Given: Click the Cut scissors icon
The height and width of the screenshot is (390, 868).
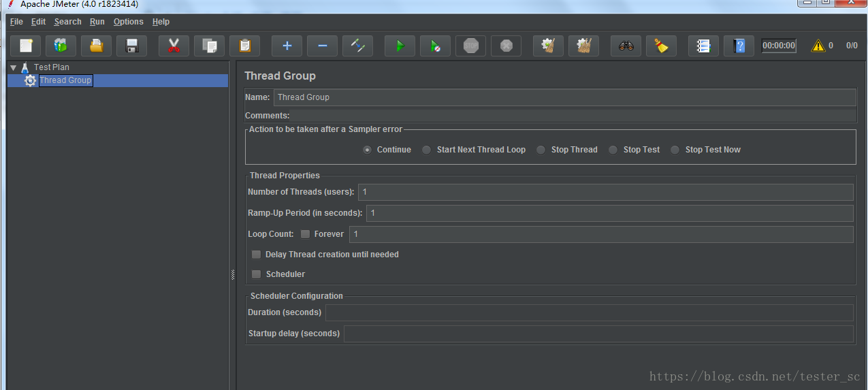Looking at the screenshot, I should click(x=174, y=46).
